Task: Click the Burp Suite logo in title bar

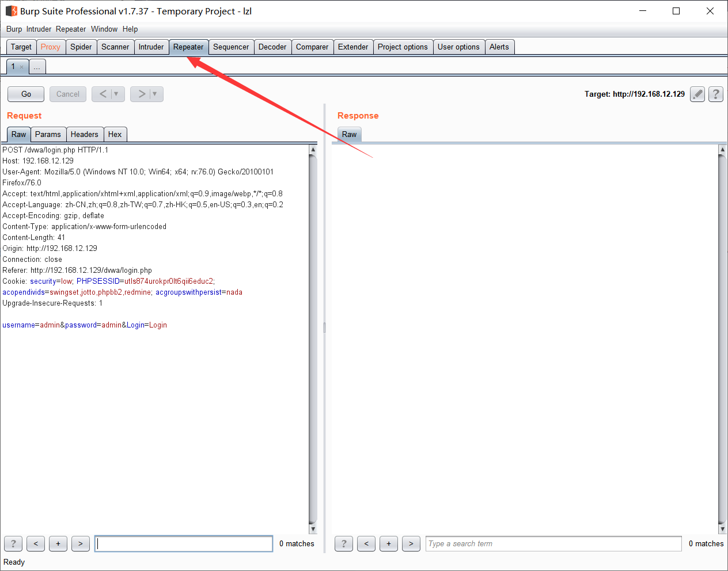Action: coord(11,11)
